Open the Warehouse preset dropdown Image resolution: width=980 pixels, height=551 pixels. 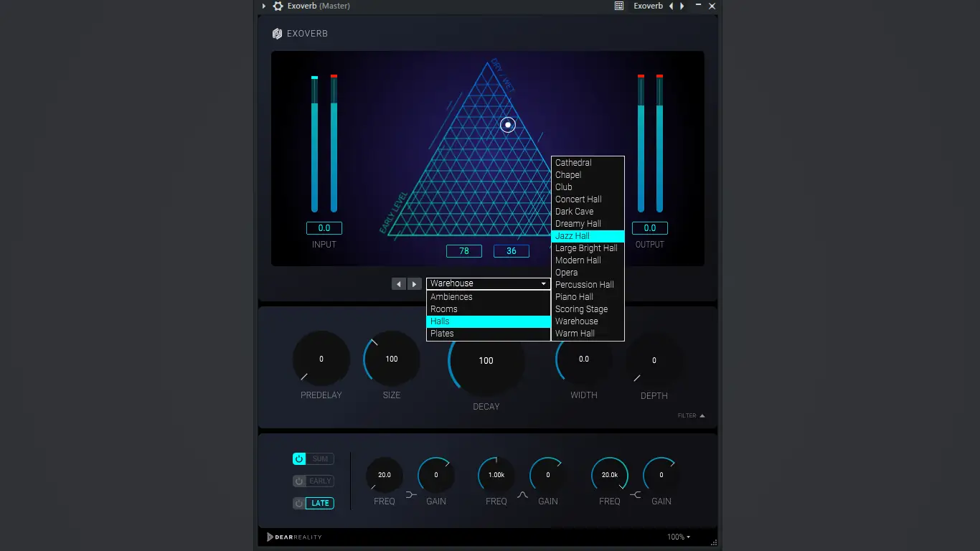pos(489,283)
